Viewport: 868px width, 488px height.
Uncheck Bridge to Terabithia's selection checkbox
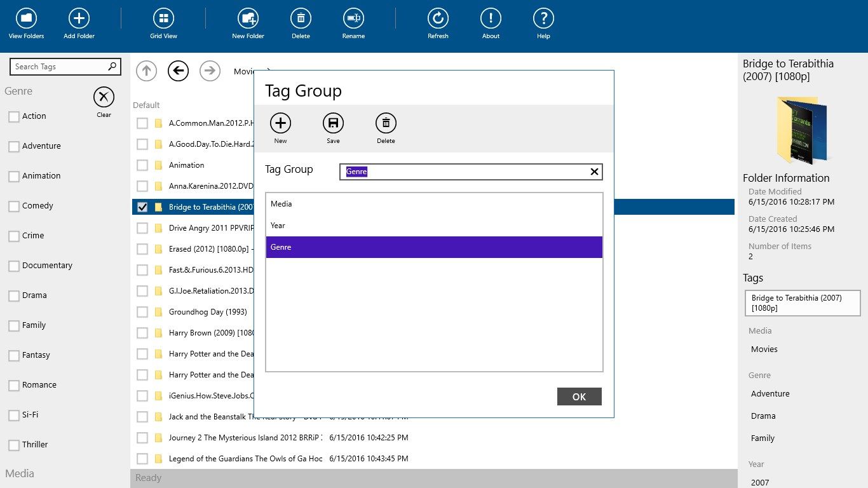pyautogui.click(x=142, y=207)
